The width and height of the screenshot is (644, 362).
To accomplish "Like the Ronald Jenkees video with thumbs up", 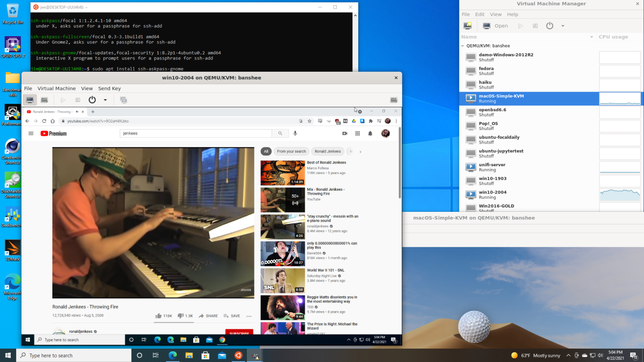I will coord(158,316).
